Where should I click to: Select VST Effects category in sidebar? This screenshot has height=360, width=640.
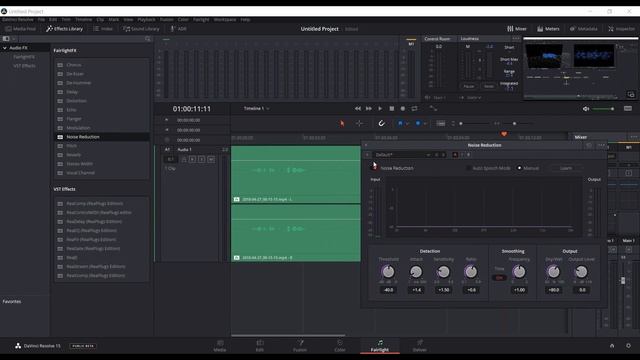[24, 66]
